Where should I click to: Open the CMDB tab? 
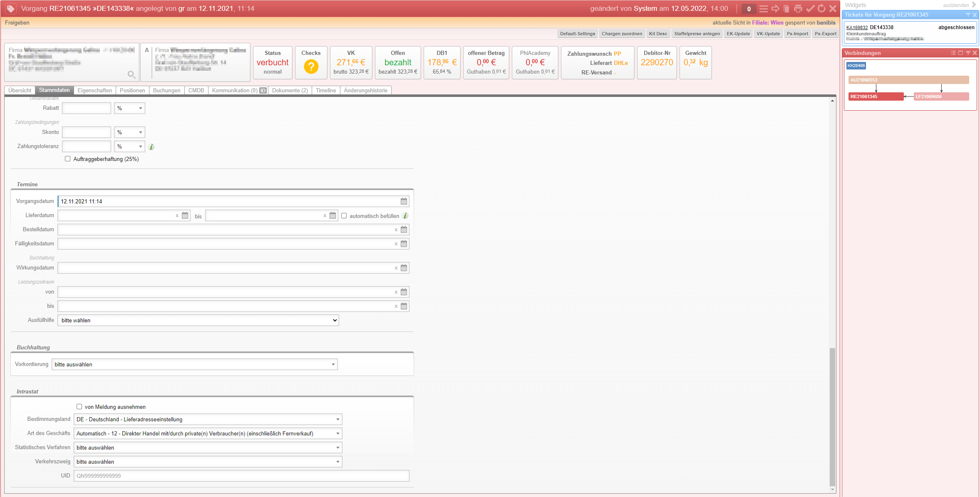click(x=196, y=90)
